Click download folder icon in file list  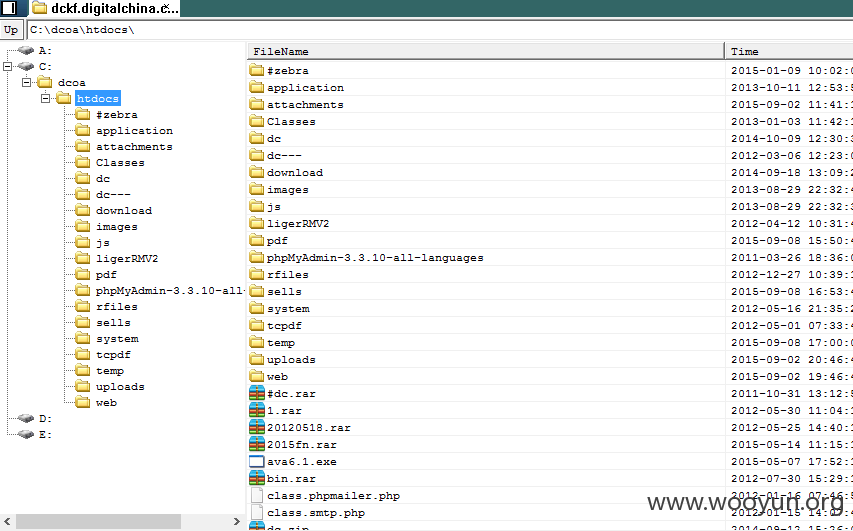pos(256,172)
